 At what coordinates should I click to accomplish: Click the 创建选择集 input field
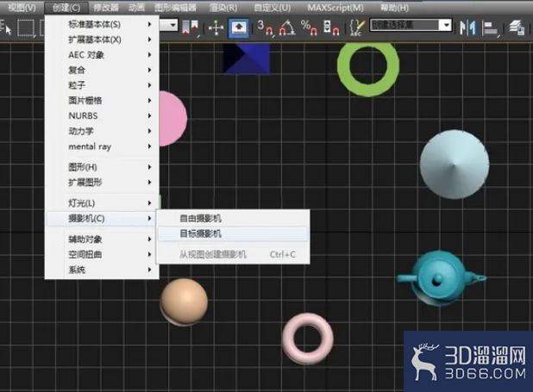point(404,25)
